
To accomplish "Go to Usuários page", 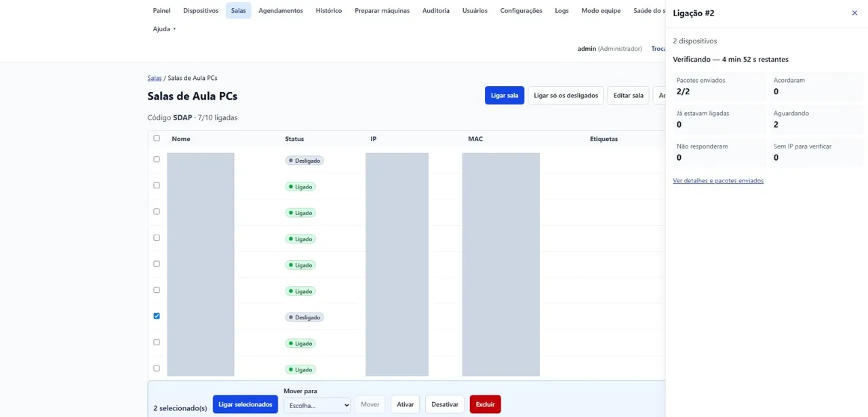I will [475, 11].
